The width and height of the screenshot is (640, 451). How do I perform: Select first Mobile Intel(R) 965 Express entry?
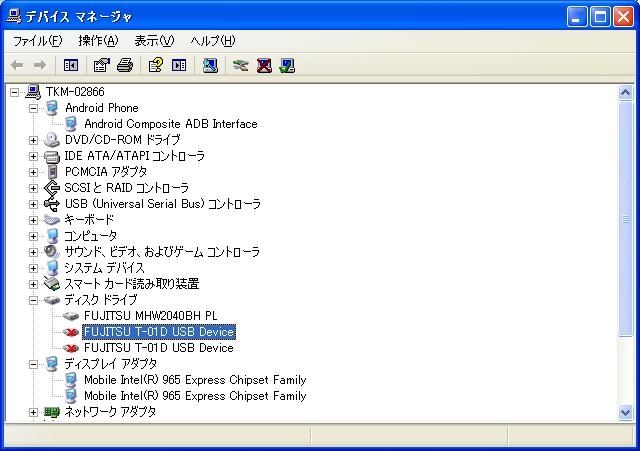coord(195,380)
